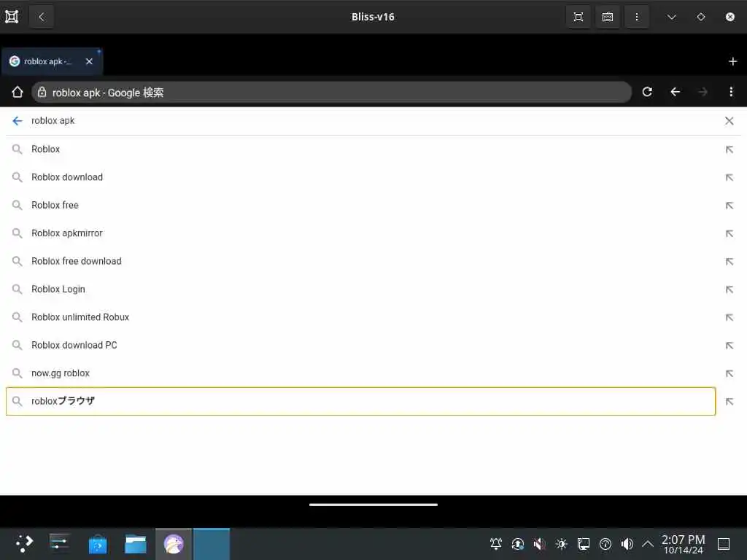
Task: Switch to the purple bird app taskbar entry
Action: coord(174,544)
